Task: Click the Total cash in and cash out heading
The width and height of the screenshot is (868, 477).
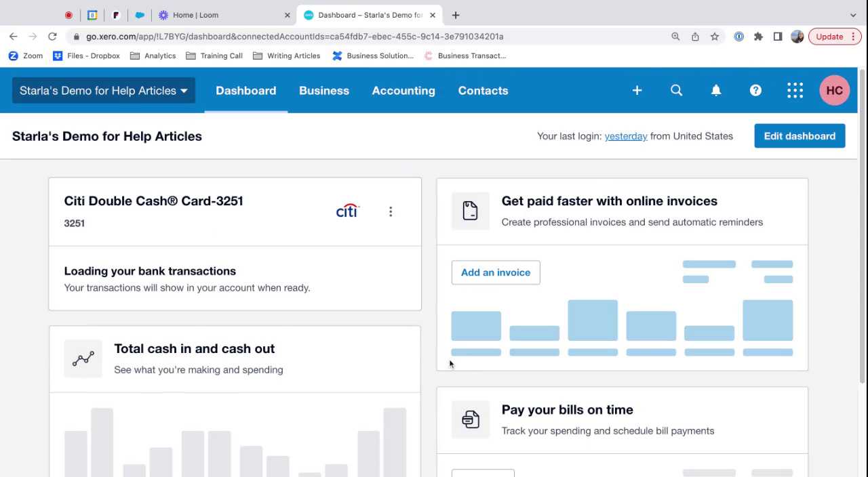Action: pos(194,348)
